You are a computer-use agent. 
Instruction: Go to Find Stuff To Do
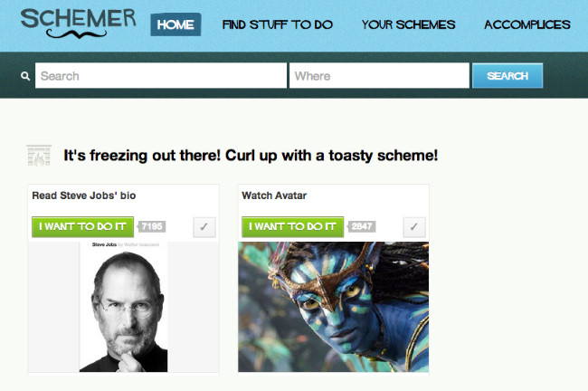pos(278,24)
